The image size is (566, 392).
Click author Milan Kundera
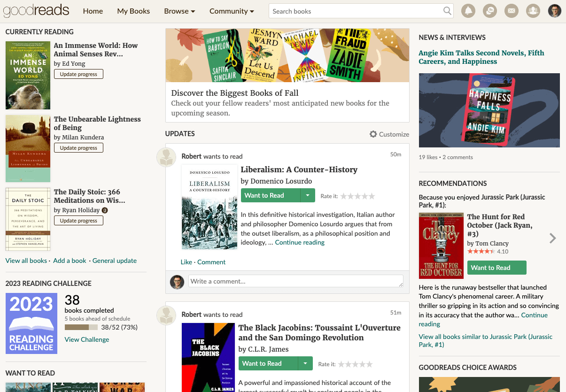tap(83, 138)
